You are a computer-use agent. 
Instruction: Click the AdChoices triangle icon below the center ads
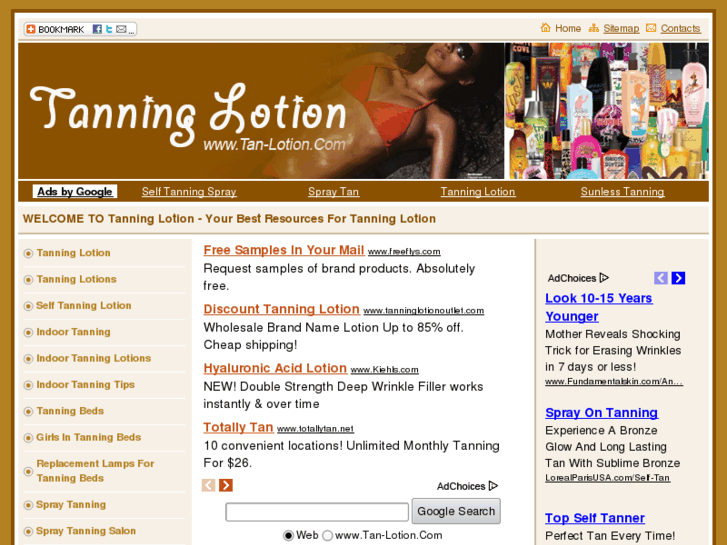(493, 486)
